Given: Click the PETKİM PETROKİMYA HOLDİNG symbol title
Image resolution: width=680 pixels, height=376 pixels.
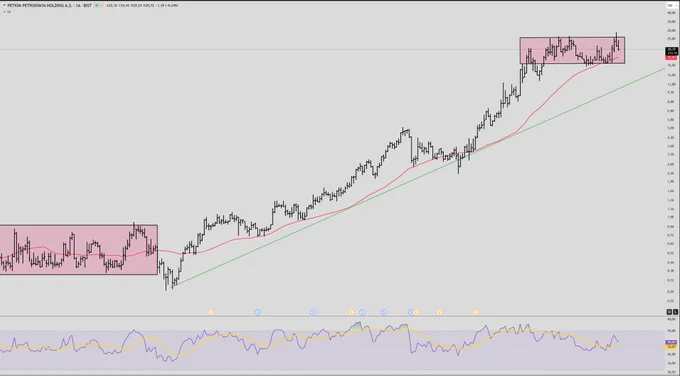Looking at the screenshot, I should [x=49, y=5].
